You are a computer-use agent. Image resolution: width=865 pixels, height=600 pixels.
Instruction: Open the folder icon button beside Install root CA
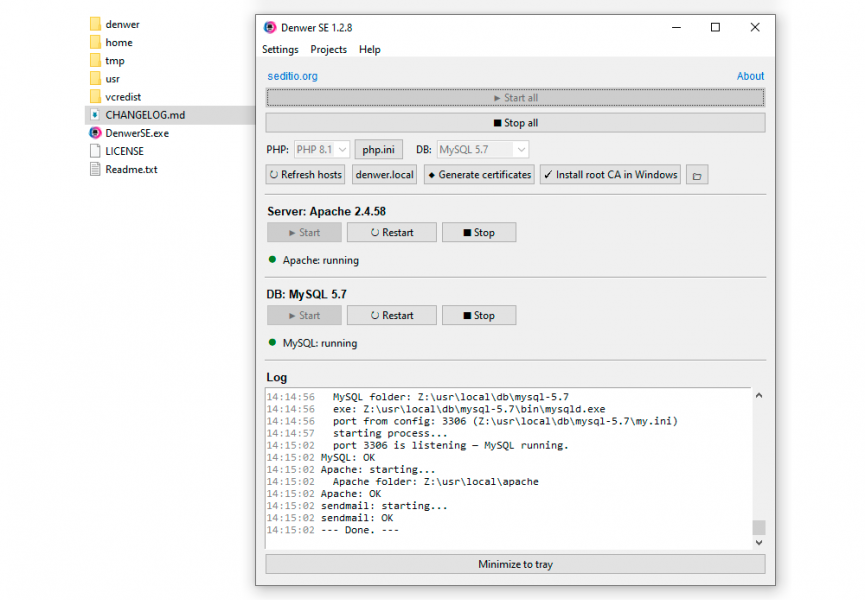pyautogui.click(x=697, y=175)
